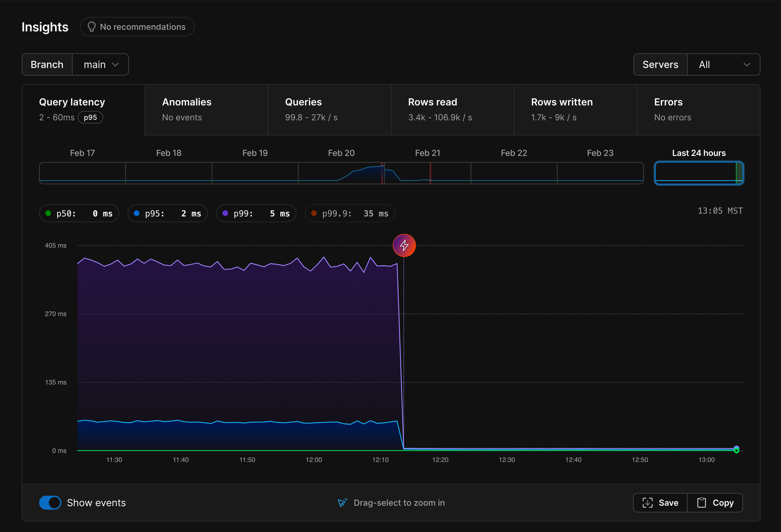Click the clipboard icon next to Copy
This screenshot has width=781, height=532.
702,502
